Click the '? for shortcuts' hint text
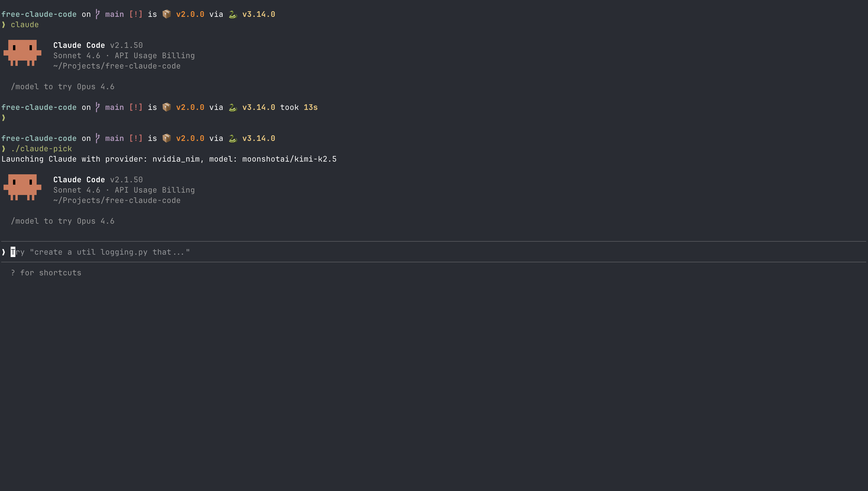The height and width of the screenshot is (491, 868). tap(46, 273)
